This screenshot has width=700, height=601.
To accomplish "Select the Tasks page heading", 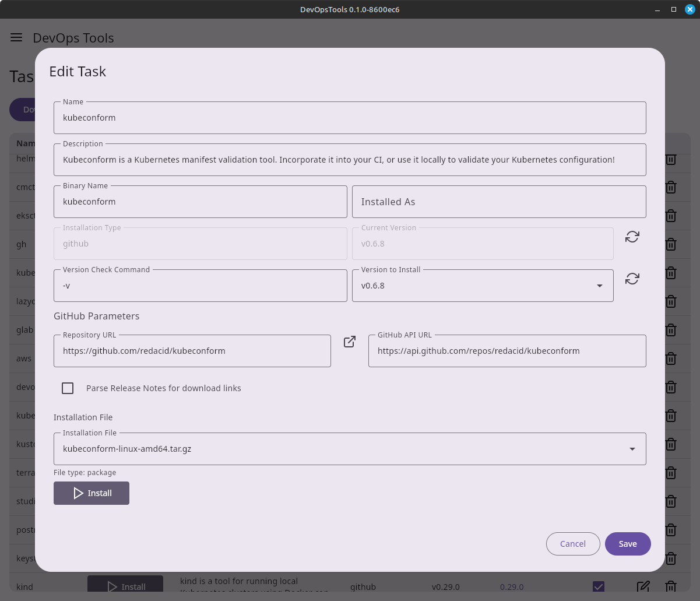I will point(20,76).
